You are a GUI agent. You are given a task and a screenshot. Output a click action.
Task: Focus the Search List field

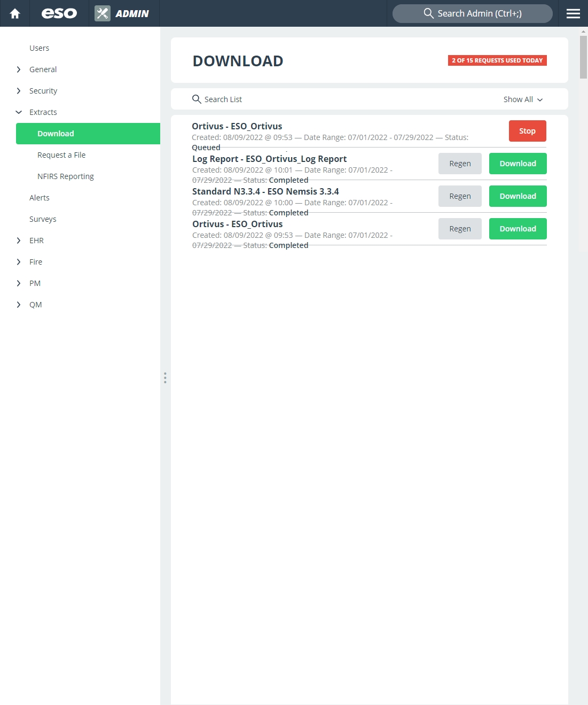tap(342, 99)
